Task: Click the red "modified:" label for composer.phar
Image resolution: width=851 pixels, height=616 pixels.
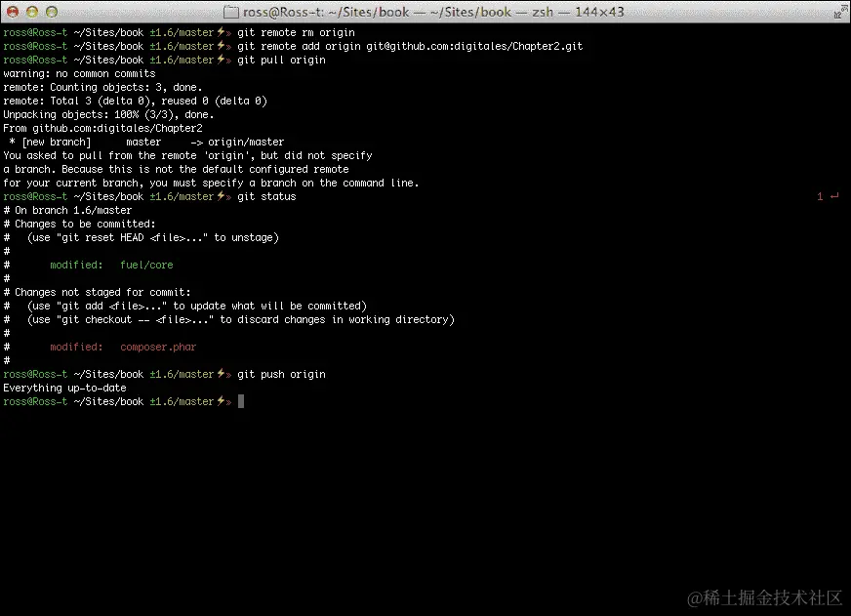Action: (76, 347)
